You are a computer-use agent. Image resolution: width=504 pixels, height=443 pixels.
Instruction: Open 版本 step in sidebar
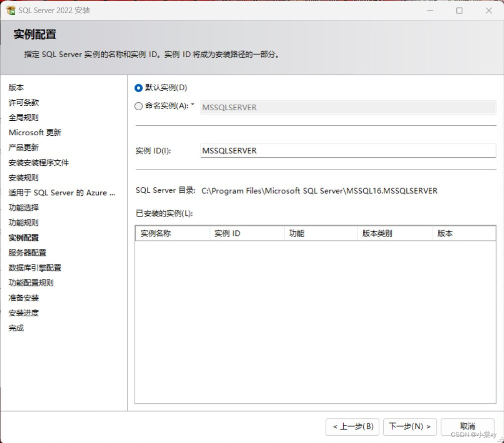16,87
